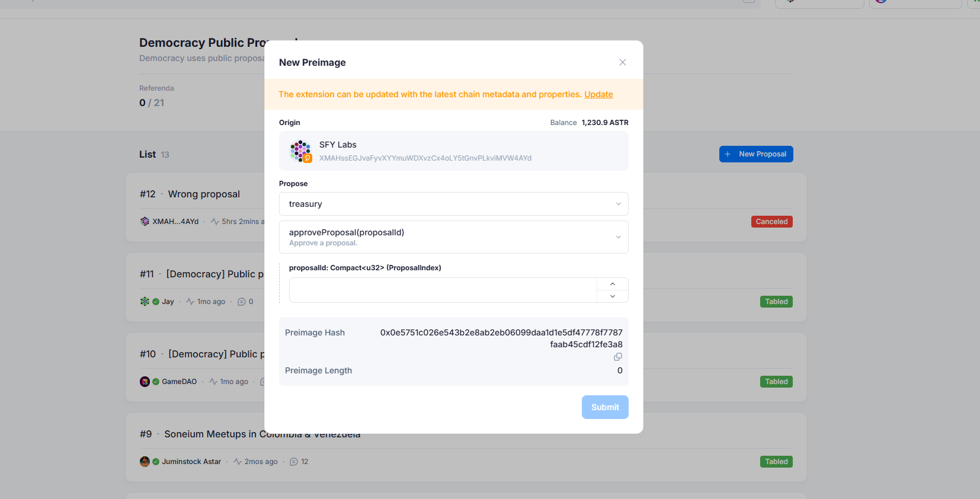Click Jay's avatar icon on proposal #11
Image resolution: width=980 pixels, height=499 pixels.
point(145,301)
